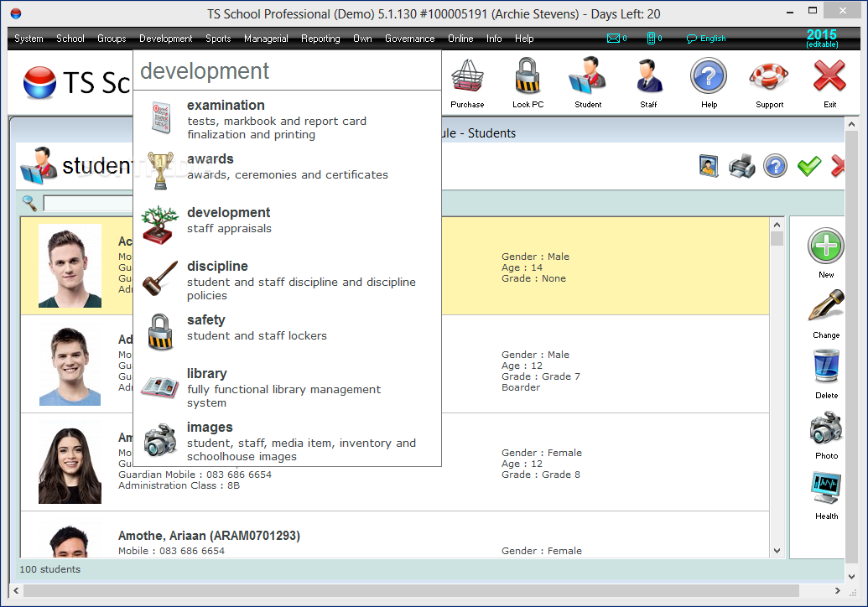Screen dimensions: 868x607
Task: Click the small blue help icon in students header
Action: pyautogui.click(x=775, y=166)
